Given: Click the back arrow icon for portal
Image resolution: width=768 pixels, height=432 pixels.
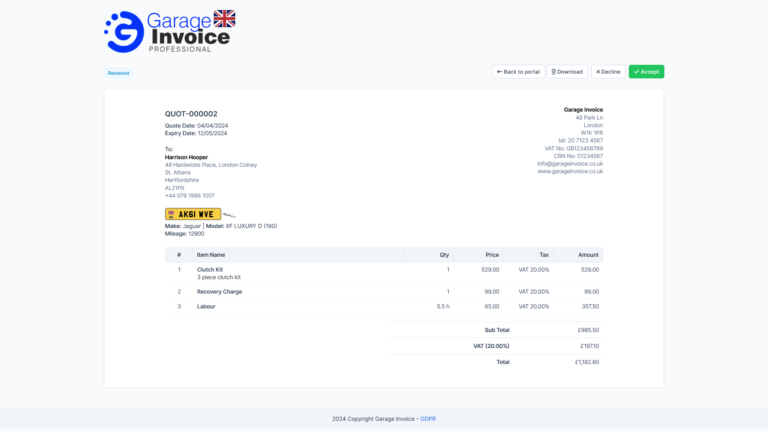Looking at the screenshot, I should pyautogui.click(x=499, y=72).
